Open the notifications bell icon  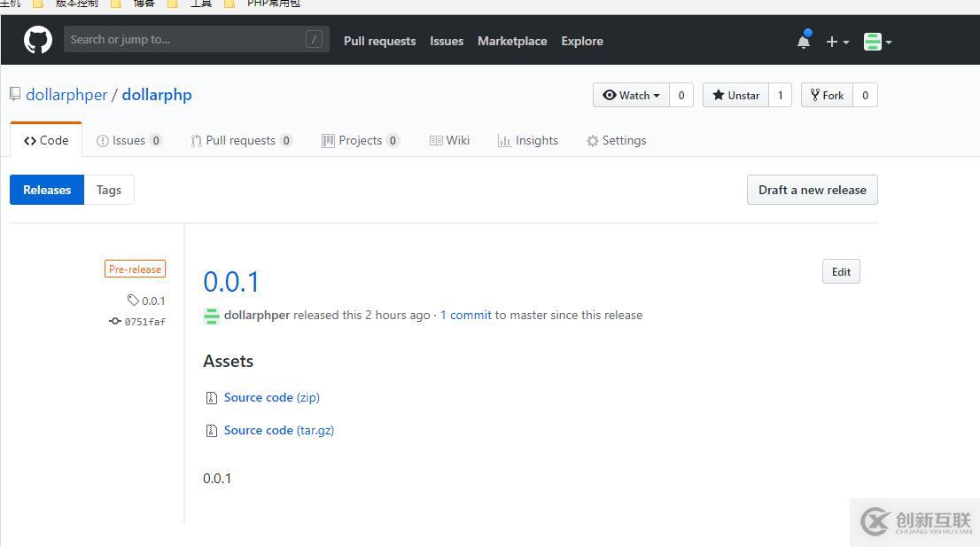point(804,41)
